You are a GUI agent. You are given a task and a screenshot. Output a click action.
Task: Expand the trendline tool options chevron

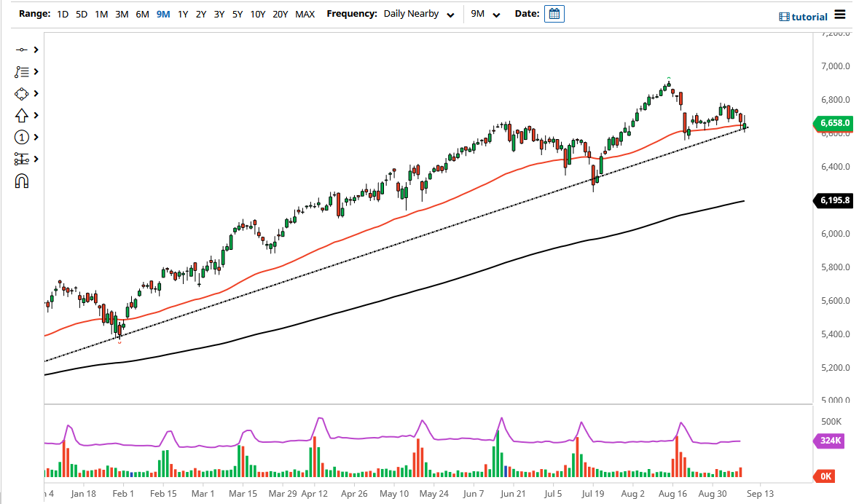pos(34,50)
